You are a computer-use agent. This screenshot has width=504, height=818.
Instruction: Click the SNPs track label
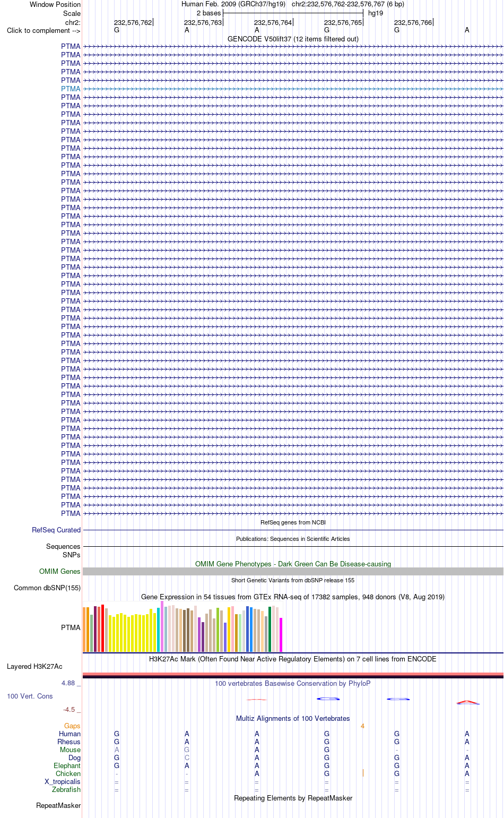71,555
